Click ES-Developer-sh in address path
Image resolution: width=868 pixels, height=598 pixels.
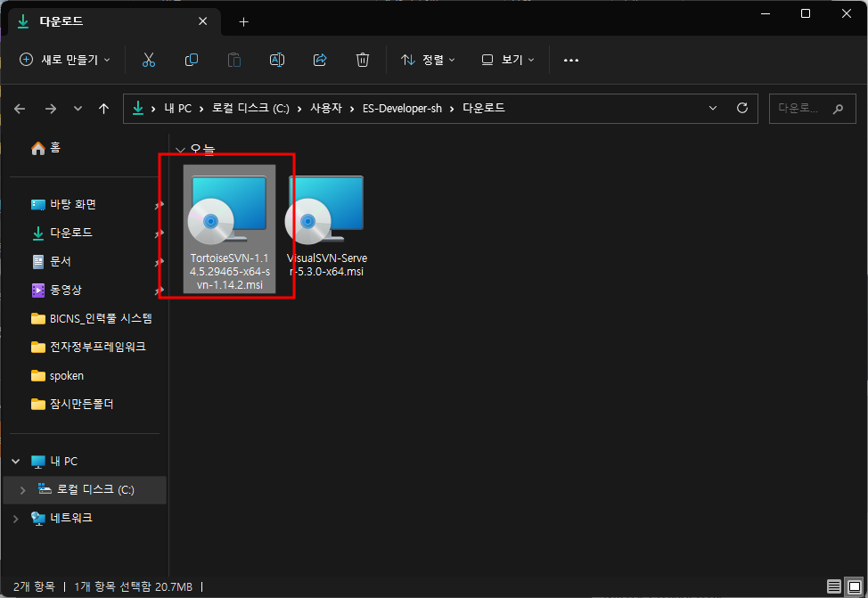(x=402, y=109)
